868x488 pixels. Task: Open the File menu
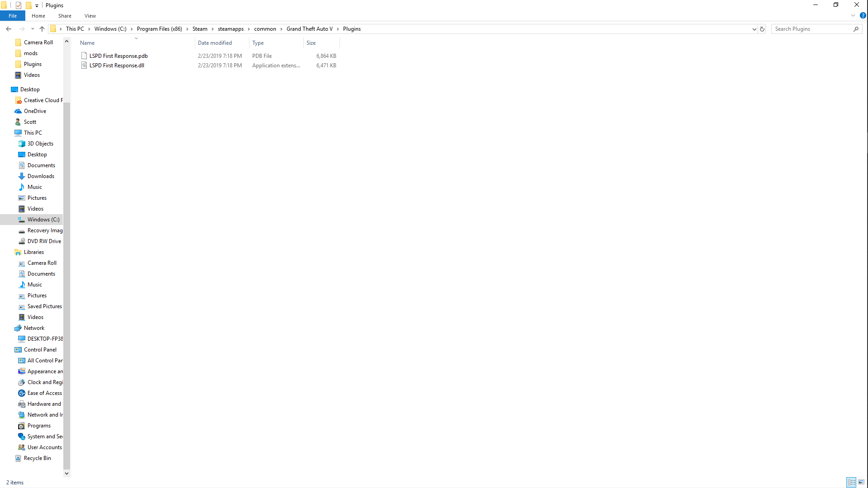(x=13, y=16)
